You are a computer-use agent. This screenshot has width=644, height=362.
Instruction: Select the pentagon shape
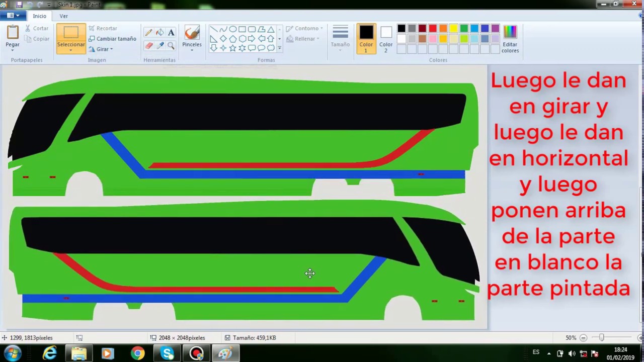tap(233, 39)
